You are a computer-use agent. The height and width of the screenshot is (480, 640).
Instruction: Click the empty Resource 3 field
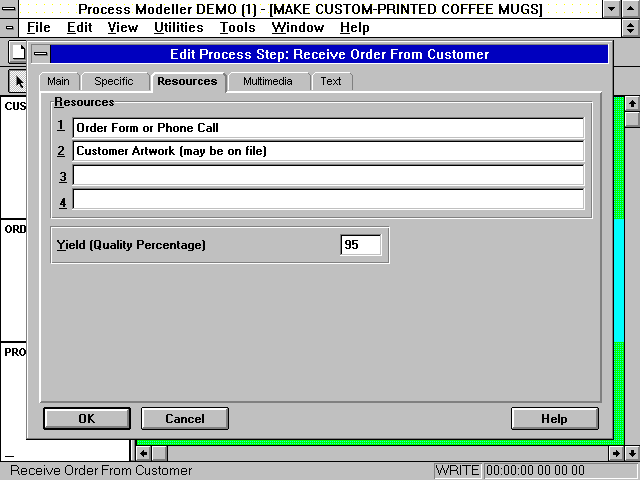click(x=328, y=176)
